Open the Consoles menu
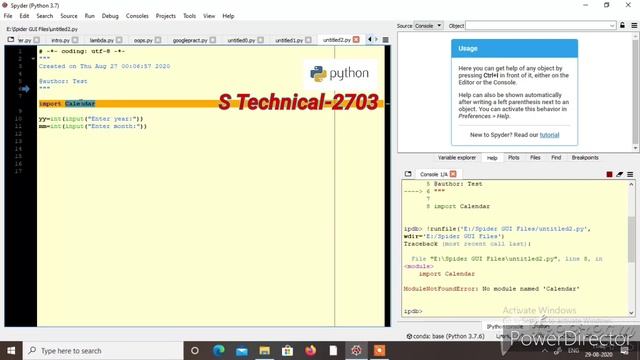 (137, 16)
